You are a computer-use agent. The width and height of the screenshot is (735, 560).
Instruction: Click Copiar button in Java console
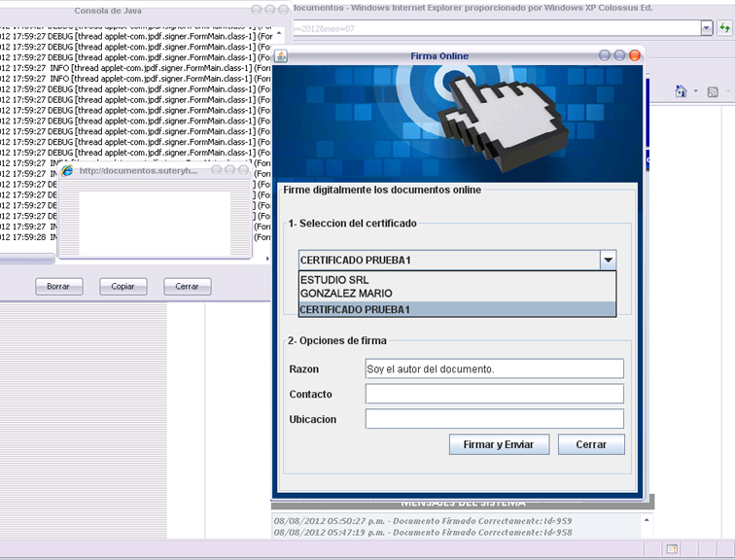point(122,287)
